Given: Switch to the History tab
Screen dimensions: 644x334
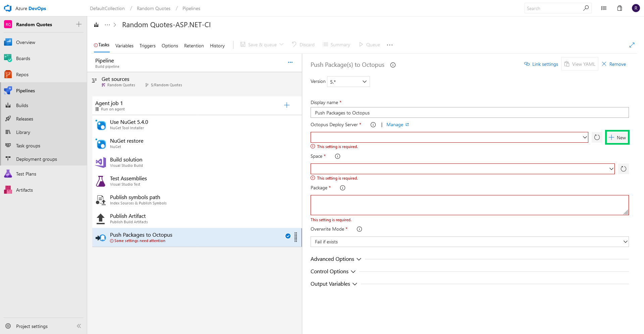Looking at the screenshot, I should tap(217, 46).
